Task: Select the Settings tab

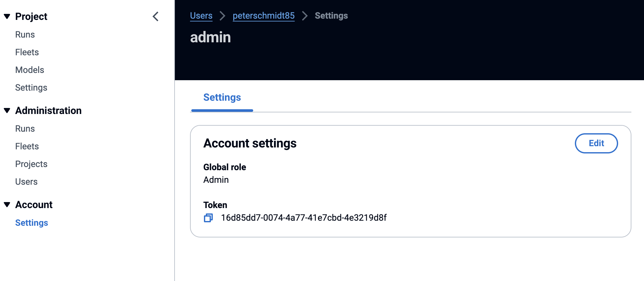Action: coord(222,98)
